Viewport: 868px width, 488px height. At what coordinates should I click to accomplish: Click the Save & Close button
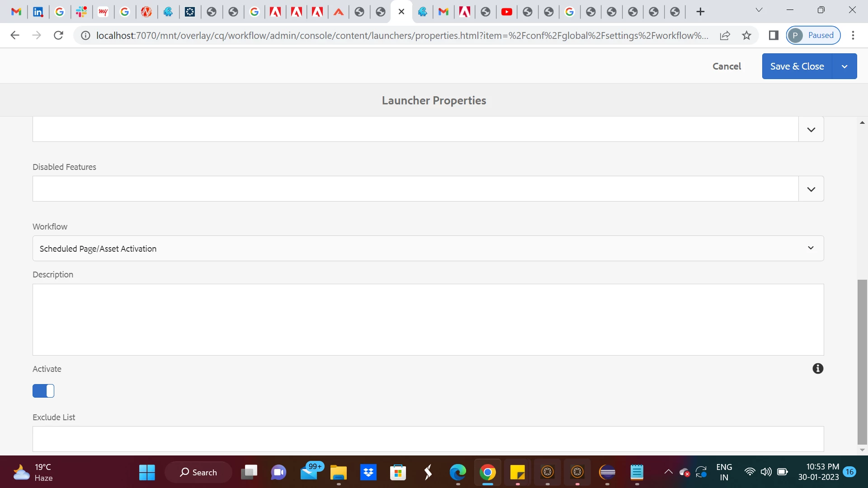pos(797,66)
